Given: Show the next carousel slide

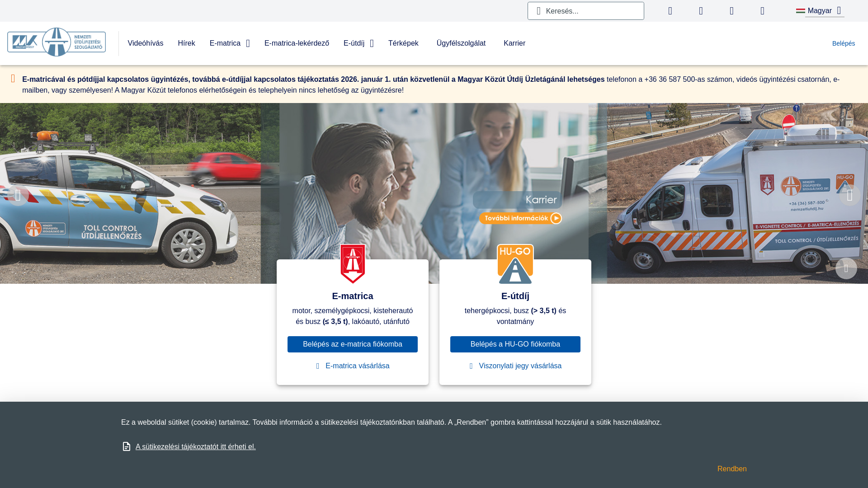Looking at the screenshot, I should click(x=850, y=195).
